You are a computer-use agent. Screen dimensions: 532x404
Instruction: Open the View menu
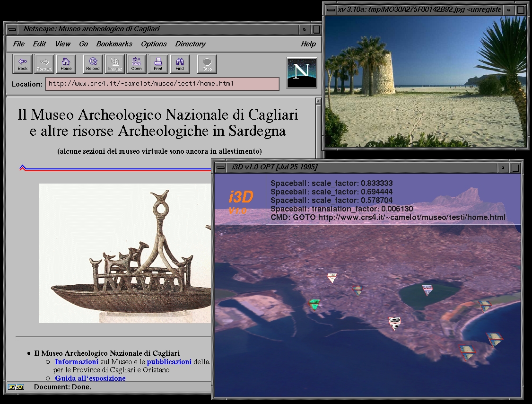[x=63, y=44]
